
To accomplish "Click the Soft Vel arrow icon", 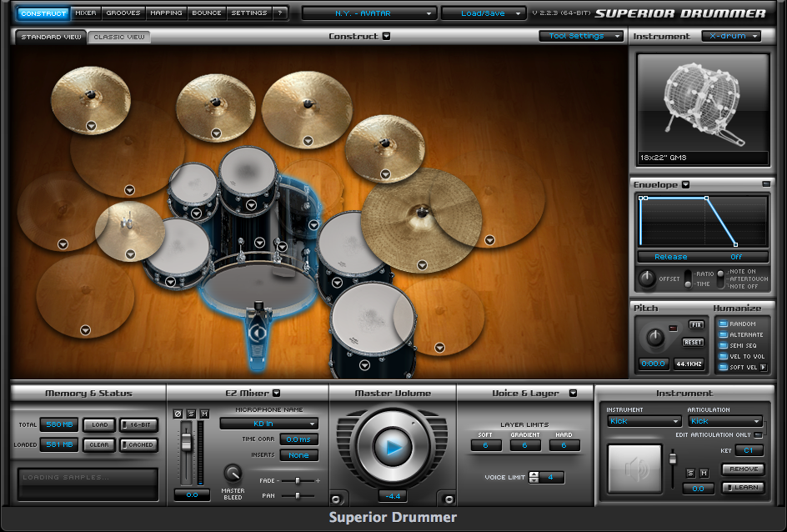I will [764, 368].
